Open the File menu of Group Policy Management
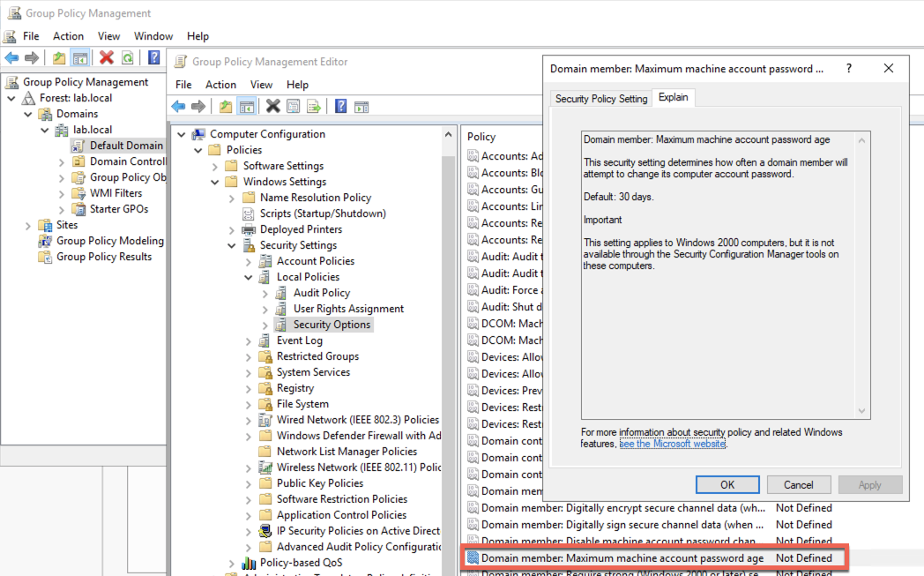924x576 pixels. point(31,36)
